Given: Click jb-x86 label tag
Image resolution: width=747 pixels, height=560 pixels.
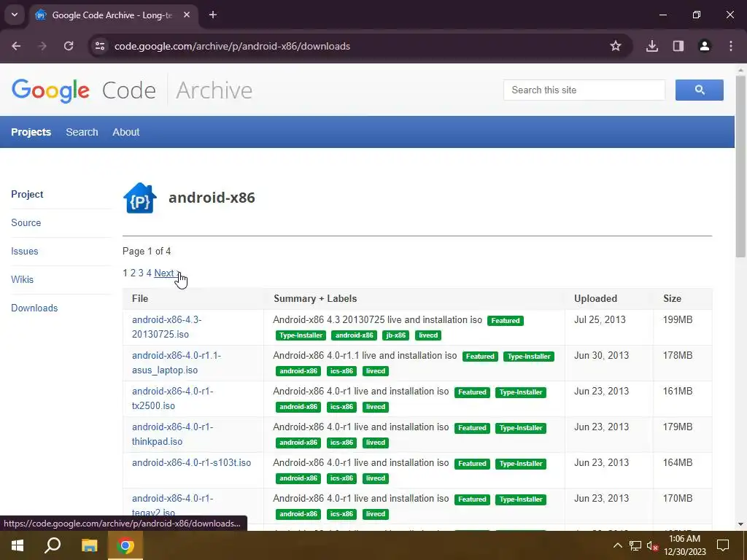Looking at the screenshot, I should point(396,335).
